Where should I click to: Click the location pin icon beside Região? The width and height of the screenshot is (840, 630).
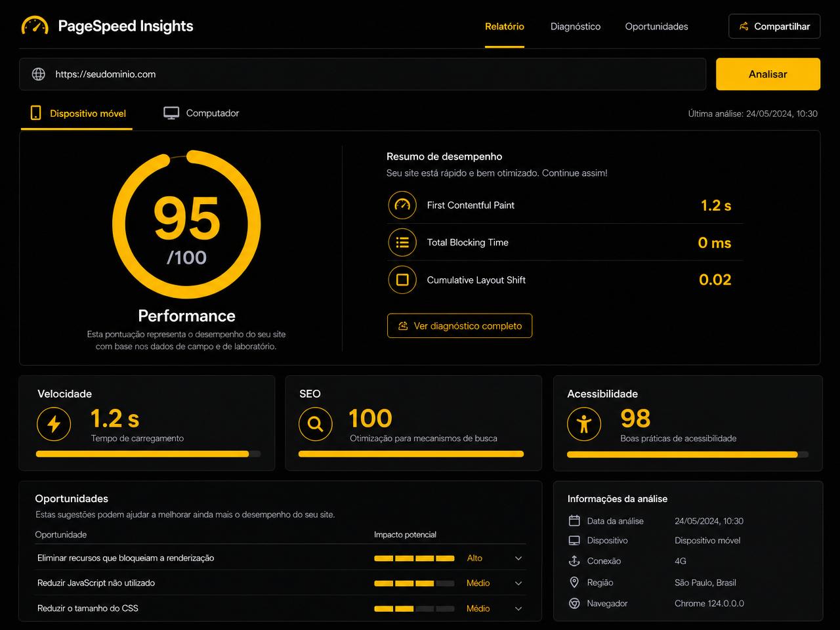pos(574,582)
